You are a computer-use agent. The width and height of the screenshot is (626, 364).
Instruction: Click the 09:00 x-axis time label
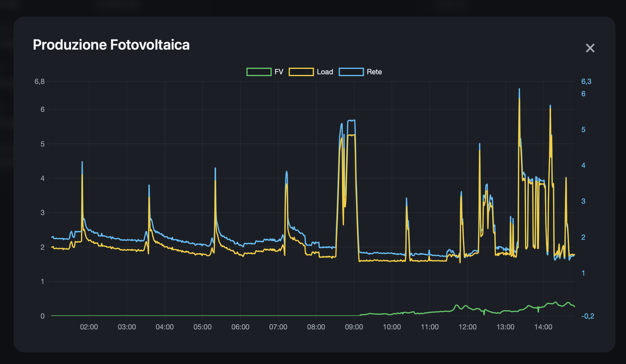[x=354, y=327]
